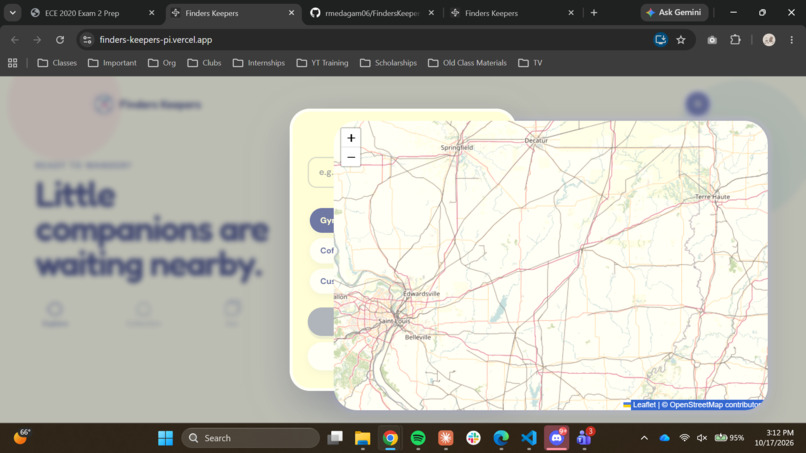This screenshot has width=806, height=453.
Task: Click the Springfield label on map
Action: coord(456,148)
